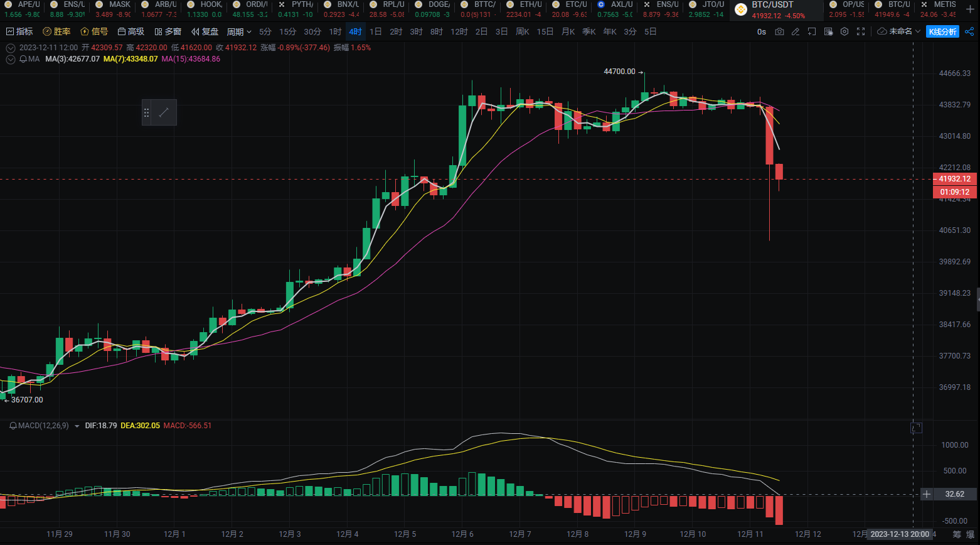The image size is (980, 545).
Task: Take a chart screenshot with camera icon
Action: click(779, 31)
